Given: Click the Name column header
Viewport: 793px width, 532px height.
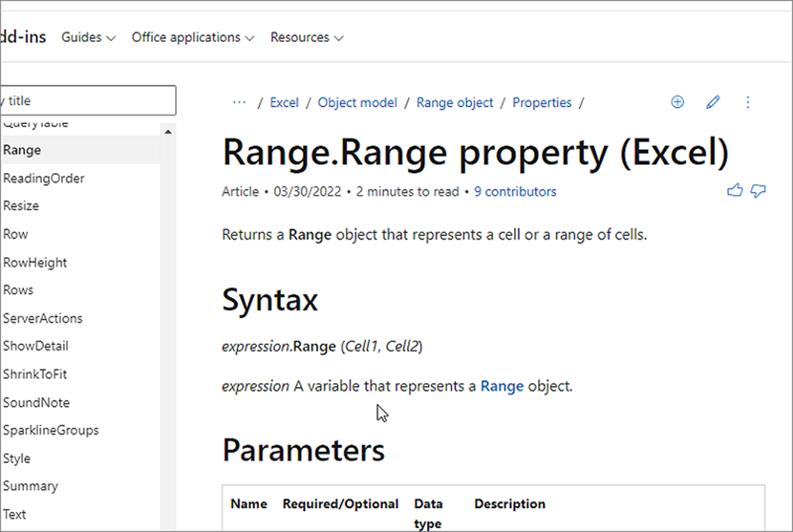Looking at the screenshot, I should [x=249, y=504].
